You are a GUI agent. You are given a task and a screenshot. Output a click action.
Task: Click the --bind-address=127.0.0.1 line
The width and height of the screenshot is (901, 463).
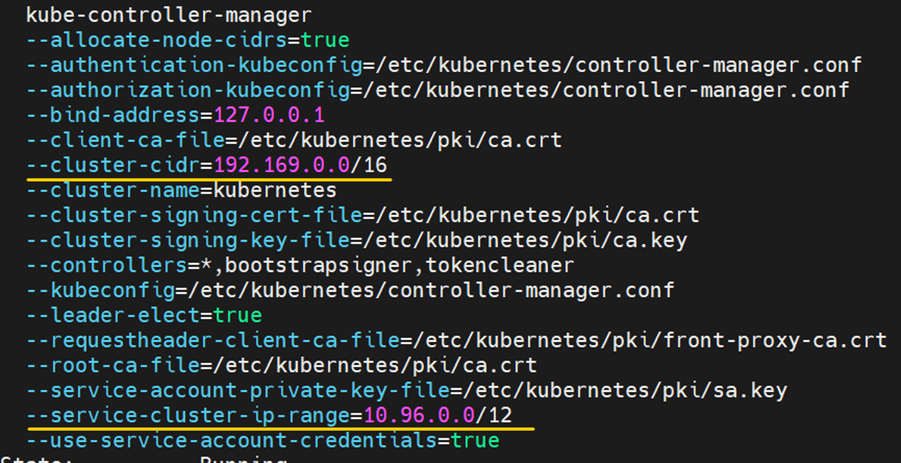pyautogui.click(x=175, y=115)
